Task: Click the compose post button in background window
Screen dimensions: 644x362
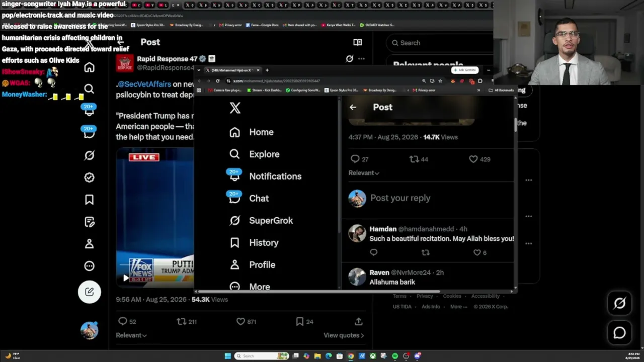Action: point(89,292)
